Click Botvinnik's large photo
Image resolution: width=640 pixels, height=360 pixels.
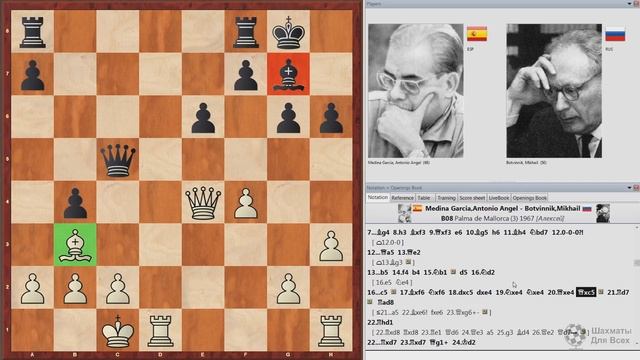tap(554, 91)
